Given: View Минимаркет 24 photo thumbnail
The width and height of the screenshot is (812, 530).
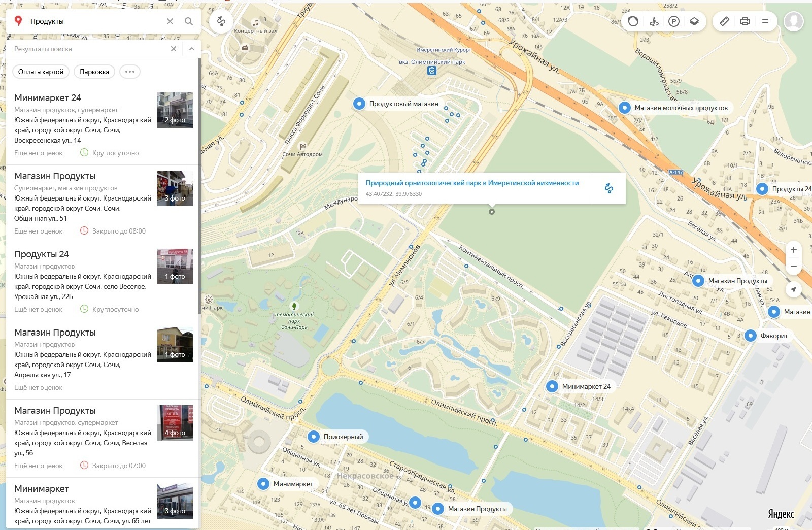Looking at the screenshot, I should [x=175, y=110].
